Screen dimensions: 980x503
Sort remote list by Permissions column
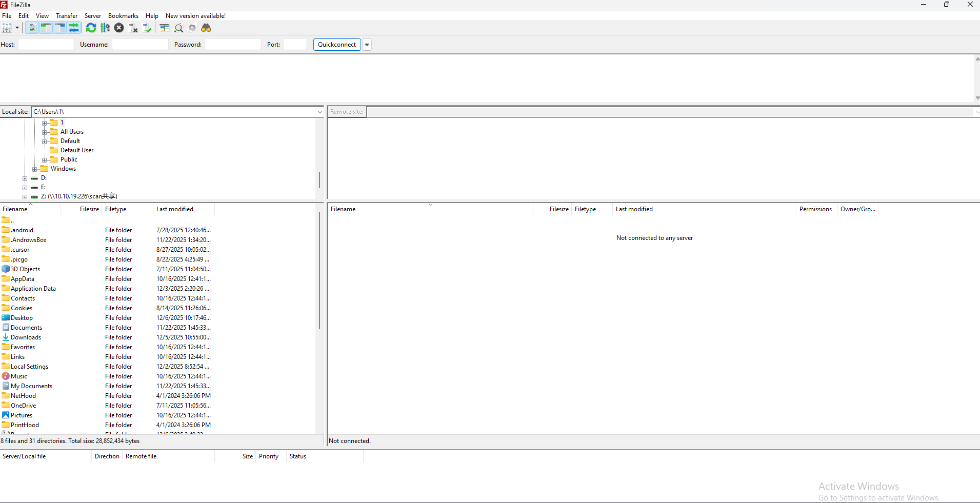[816, 209]
